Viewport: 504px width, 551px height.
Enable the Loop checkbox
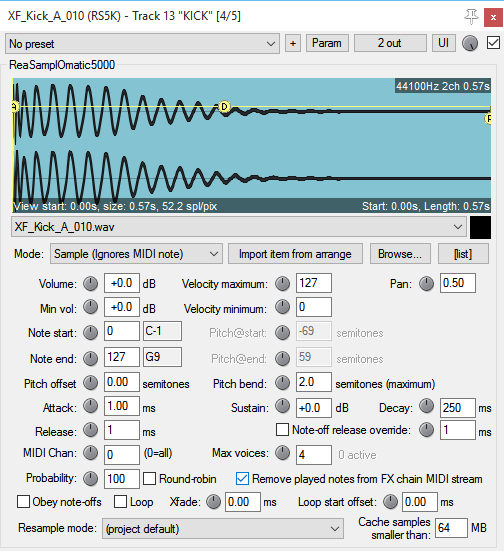pyautogui.click(x=120, y=501)
